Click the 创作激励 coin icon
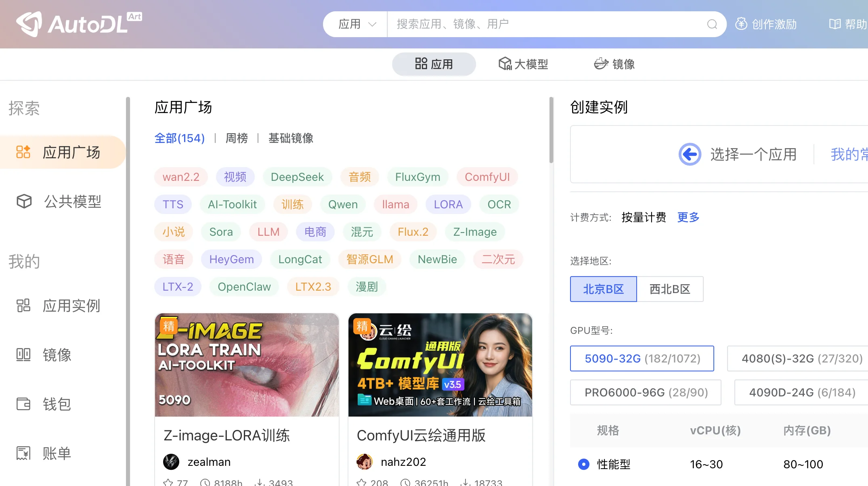 (741, 24)
